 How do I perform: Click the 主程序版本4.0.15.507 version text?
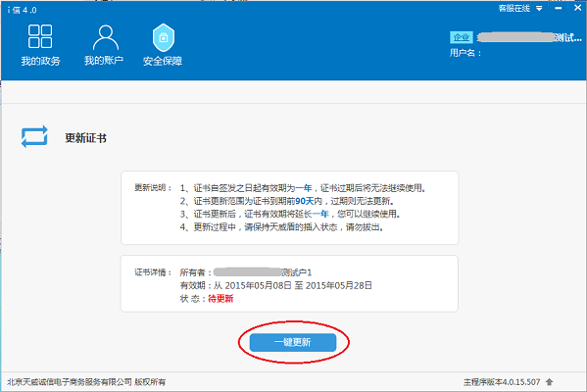pos(502,382)
